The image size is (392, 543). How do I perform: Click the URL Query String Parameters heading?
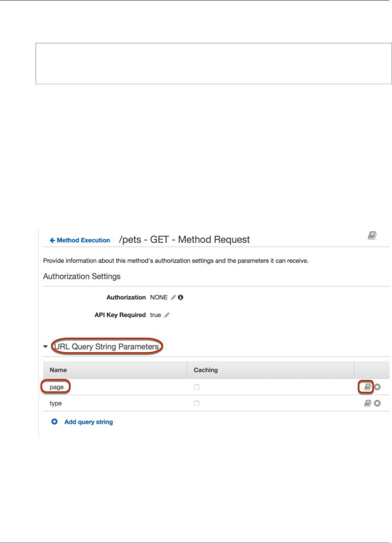[107, 347]
